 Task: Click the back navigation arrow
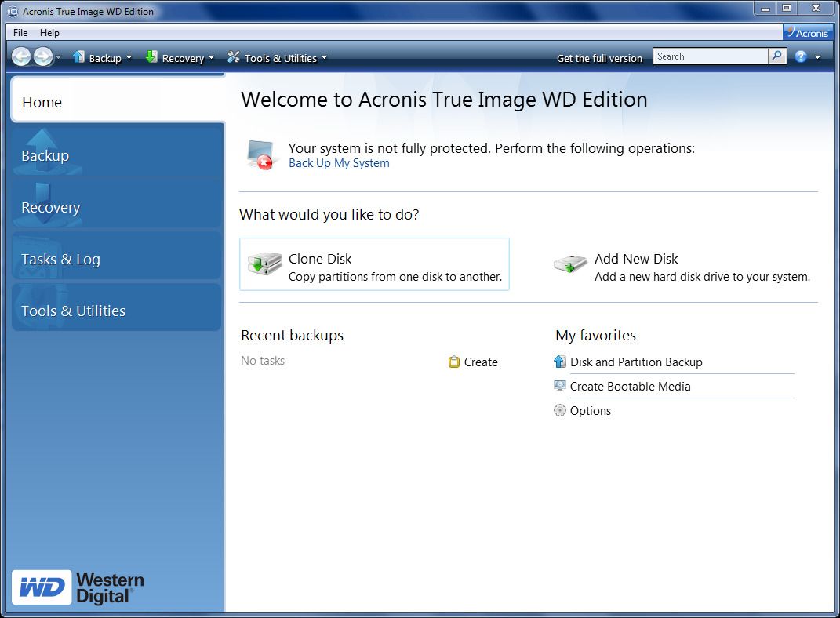click(x=22, y=56)
